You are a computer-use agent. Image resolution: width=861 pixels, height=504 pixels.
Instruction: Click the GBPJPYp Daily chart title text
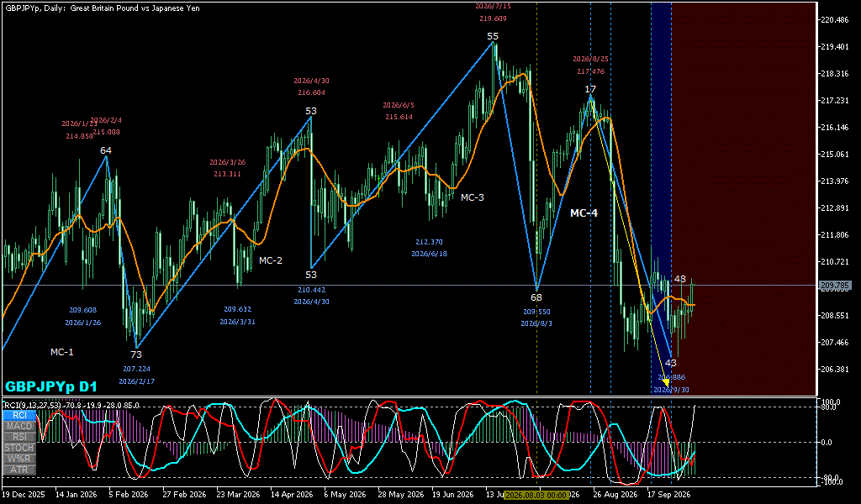coord(102,8)
